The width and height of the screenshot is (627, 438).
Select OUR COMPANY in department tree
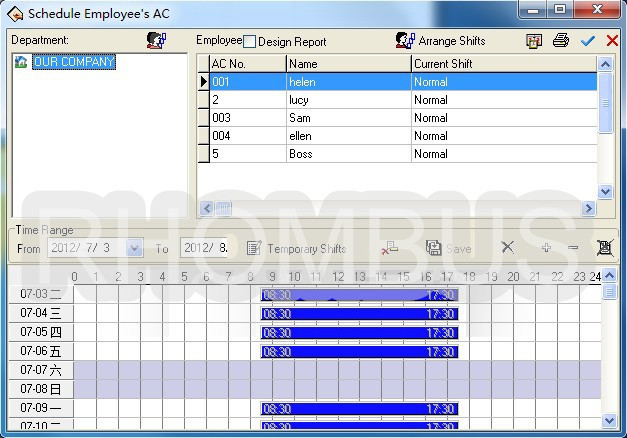coord(74,62)
